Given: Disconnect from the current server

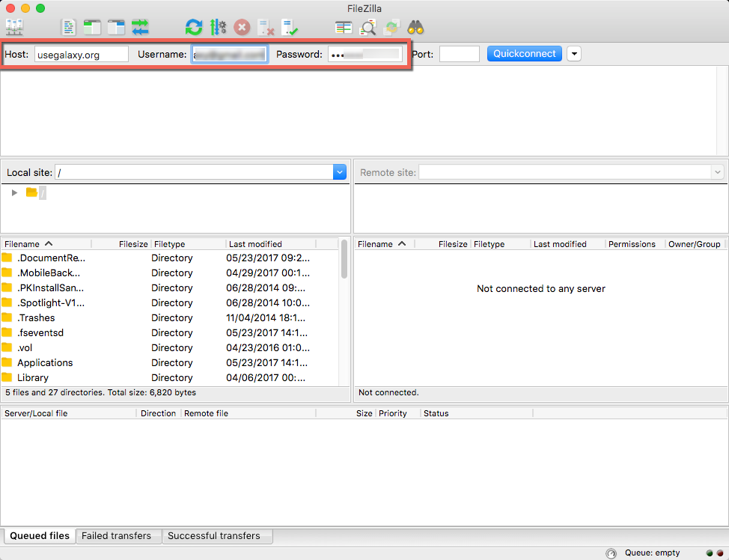Looking at the screenshot, I should (x=266, y=28).
